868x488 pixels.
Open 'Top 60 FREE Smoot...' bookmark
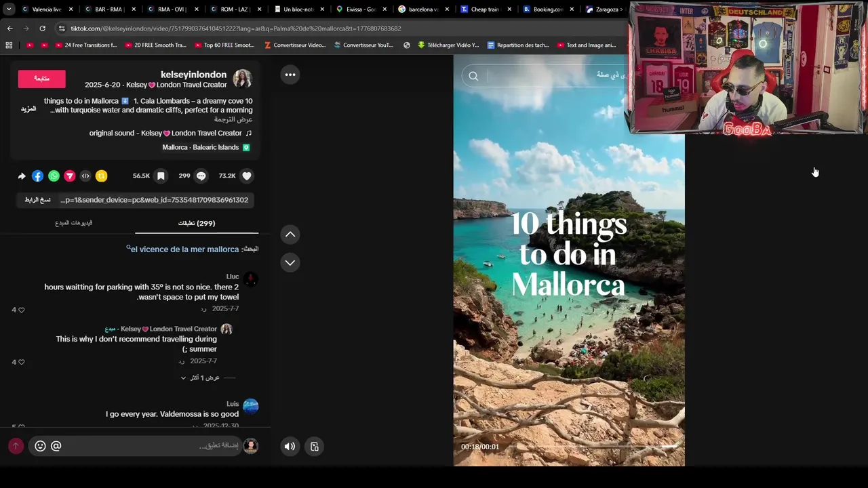point(224,45)
